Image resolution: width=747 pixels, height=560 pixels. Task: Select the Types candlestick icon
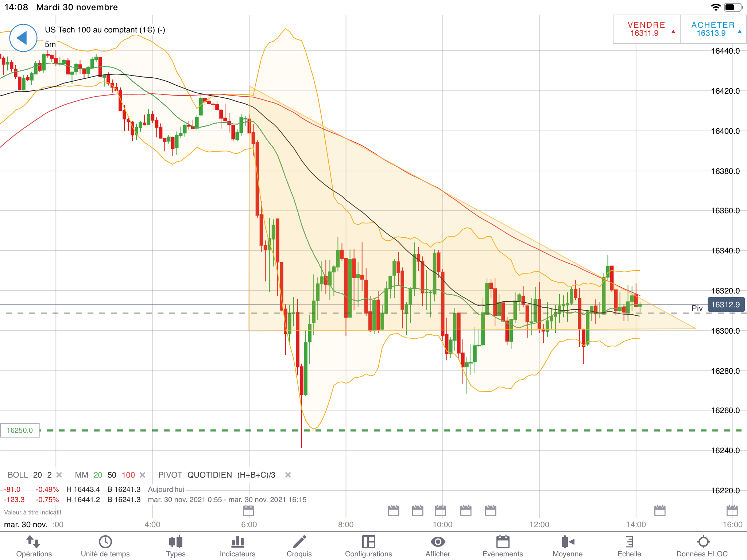(175, 542)
